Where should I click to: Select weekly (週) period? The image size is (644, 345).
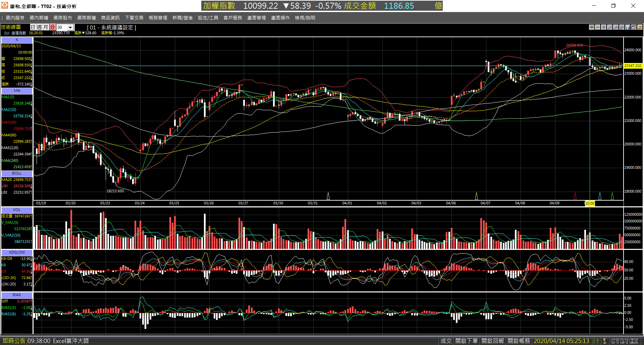(x=39, y=27)
